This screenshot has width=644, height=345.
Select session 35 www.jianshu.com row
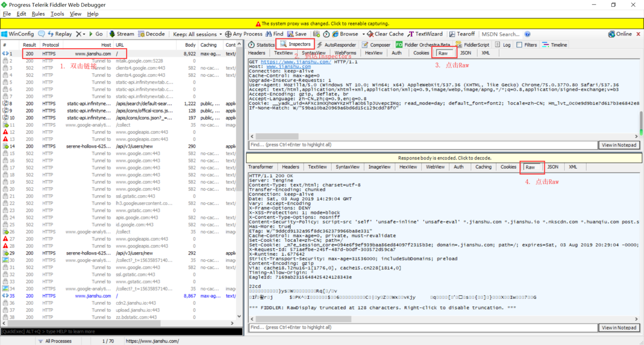[118, 296]
